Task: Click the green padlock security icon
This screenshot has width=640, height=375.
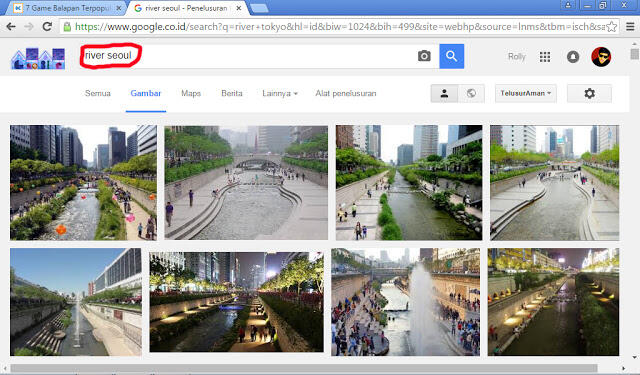Action: [67, 27]
